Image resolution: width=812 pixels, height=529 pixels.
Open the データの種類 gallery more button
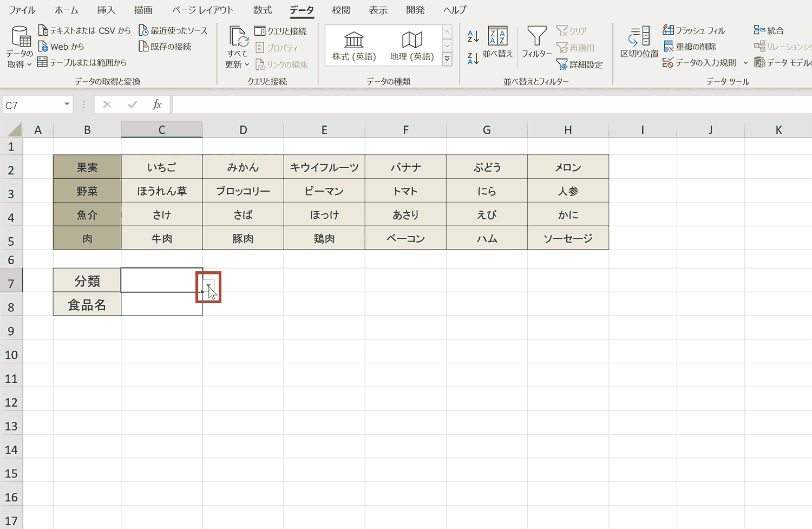pyautogui.click(x=447, y=58)
